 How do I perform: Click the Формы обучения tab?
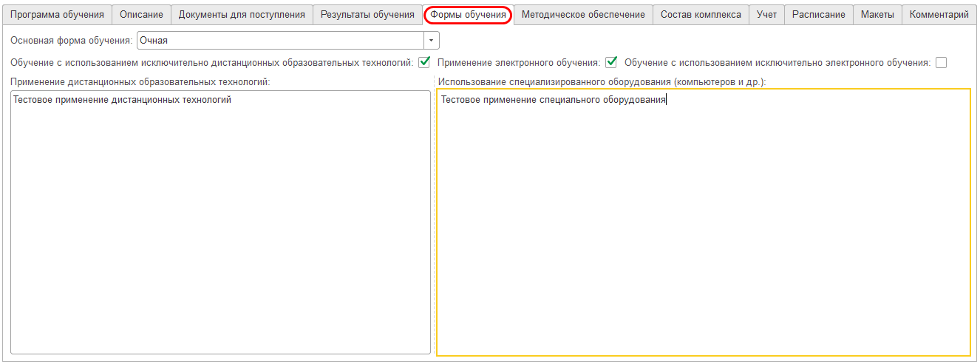click(x=468, y=15)
